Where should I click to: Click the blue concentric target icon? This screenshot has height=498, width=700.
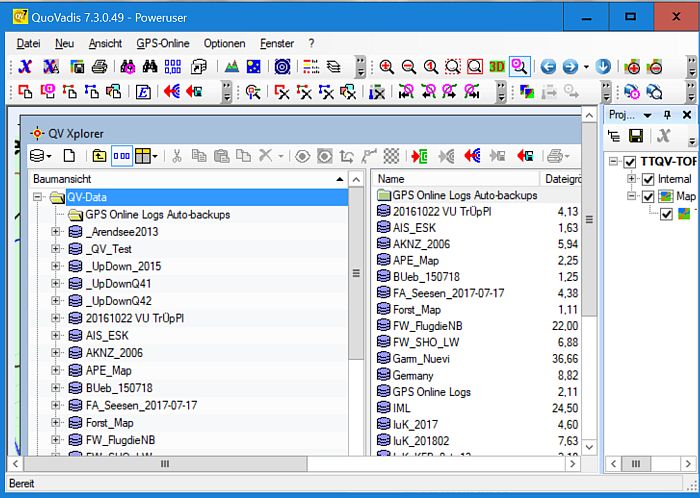[283, 67]
